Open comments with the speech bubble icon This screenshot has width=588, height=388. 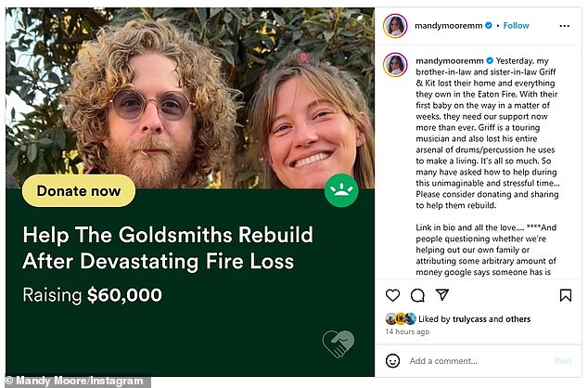point(417,295)
